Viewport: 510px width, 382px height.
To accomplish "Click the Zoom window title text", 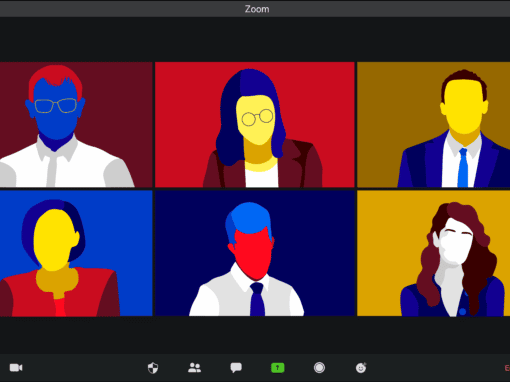I will pyautogui.click(x=257, y=9).
